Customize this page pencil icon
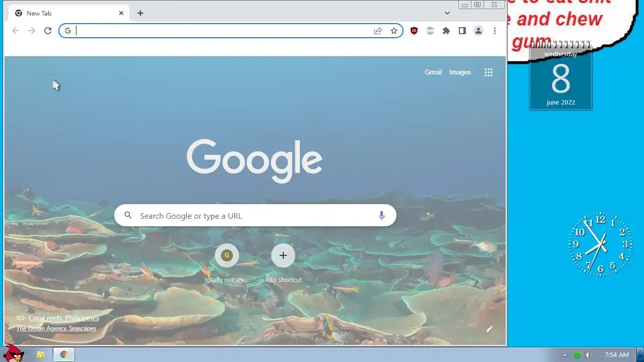The width and height of the screenshot is (644, 362). pyautogui.click(x=489, y=329)
